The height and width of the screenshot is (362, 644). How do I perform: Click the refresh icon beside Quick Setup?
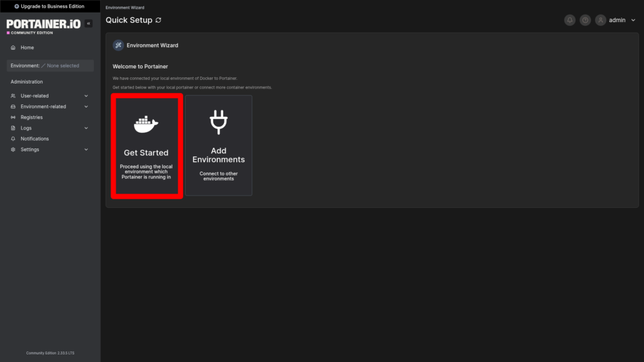(x=158, y=20)
